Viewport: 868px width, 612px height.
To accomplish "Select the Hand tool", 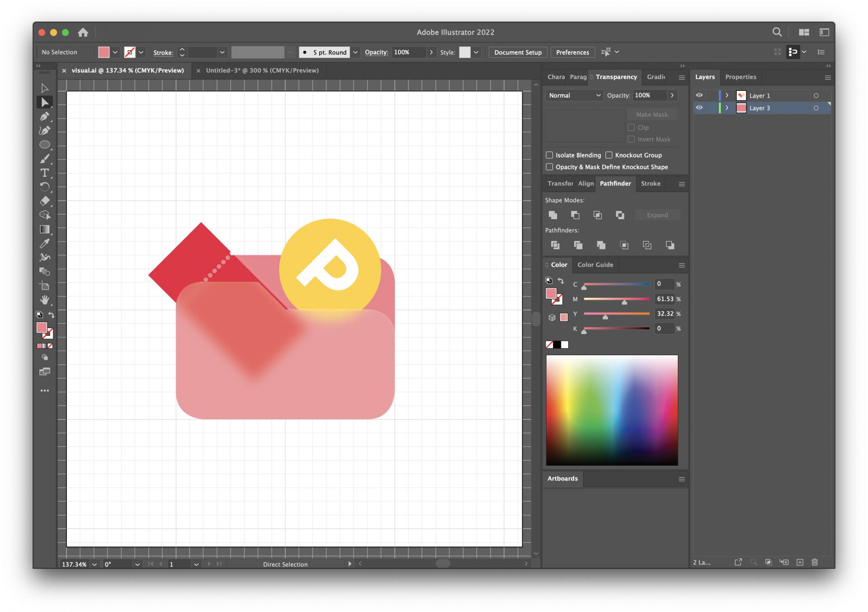I will pos(44,300).
